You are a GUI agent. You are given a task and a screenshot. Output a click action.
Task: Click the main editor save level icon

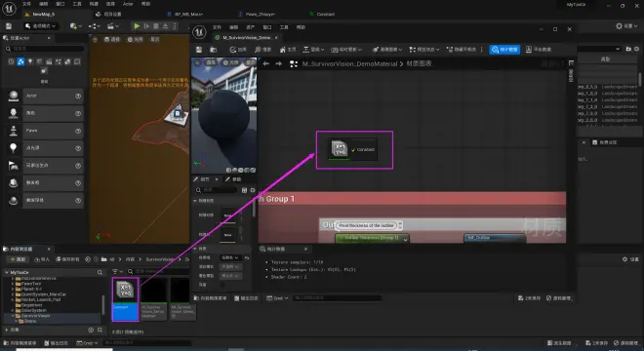tap(9, 26)
